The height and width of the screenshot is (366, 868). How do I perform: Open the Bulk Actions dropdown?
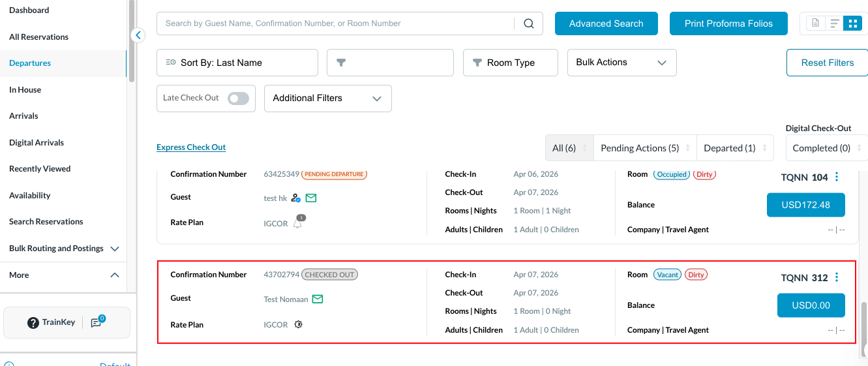pos(621,63)
